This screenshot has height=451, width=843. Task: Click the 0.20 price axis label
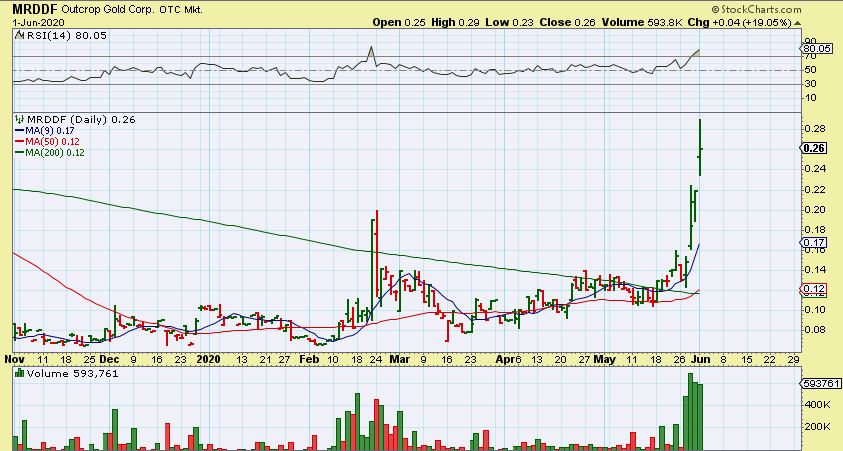coord(815,210)
